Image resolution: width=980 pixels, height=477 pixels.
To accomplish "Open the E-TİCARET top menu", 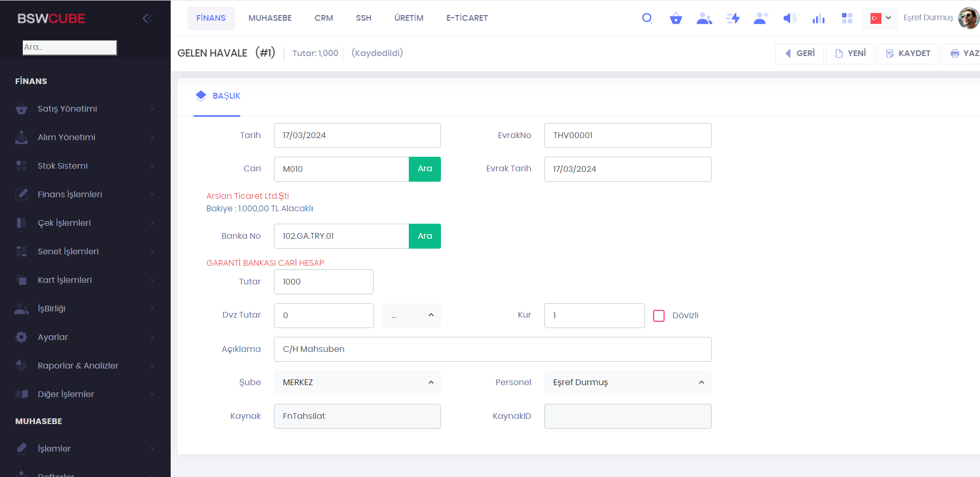I will click(467, 18).
